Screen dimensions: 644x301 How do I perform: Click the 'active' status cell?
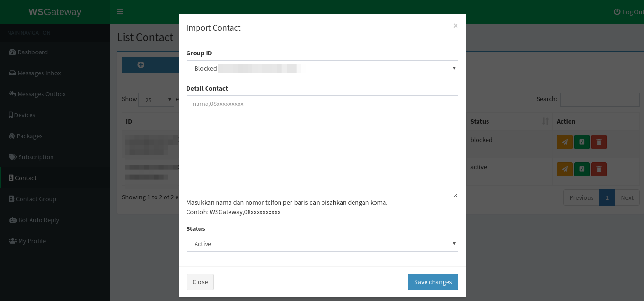pos(478,167)
